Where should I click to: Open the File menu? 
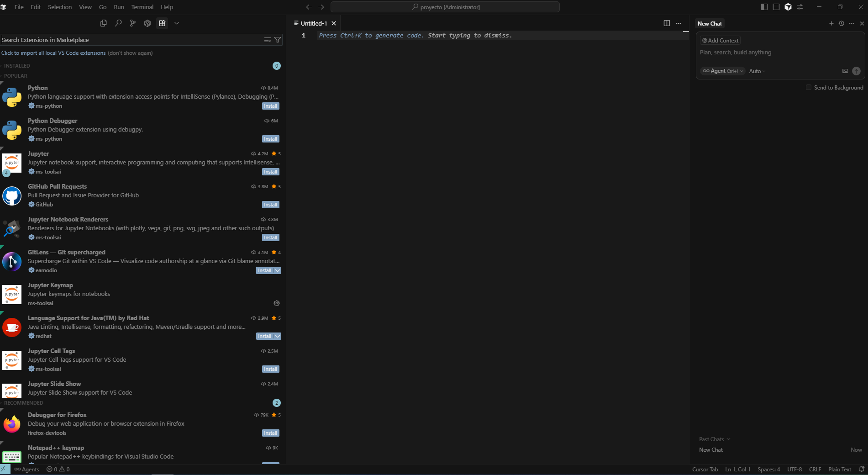click(x=19, y=7)
